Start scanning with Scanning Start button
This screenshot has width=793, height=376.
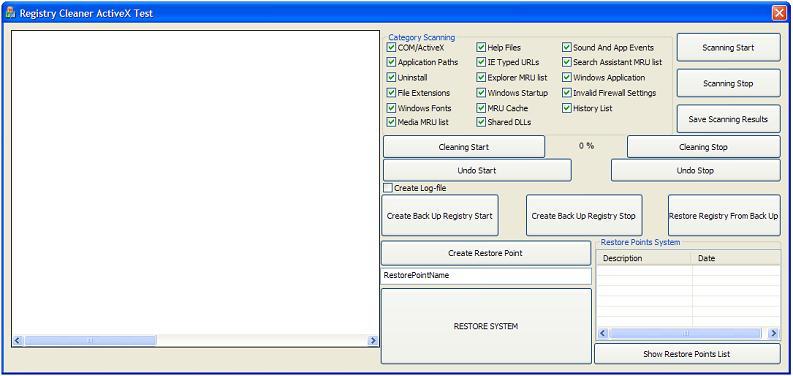[728, 48]
